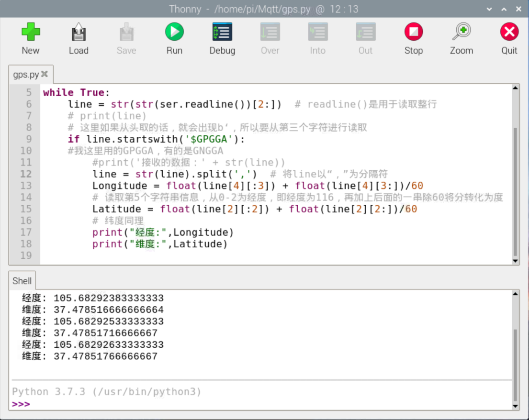
Task: Click the Step Out icon
Action: [366, 33]
